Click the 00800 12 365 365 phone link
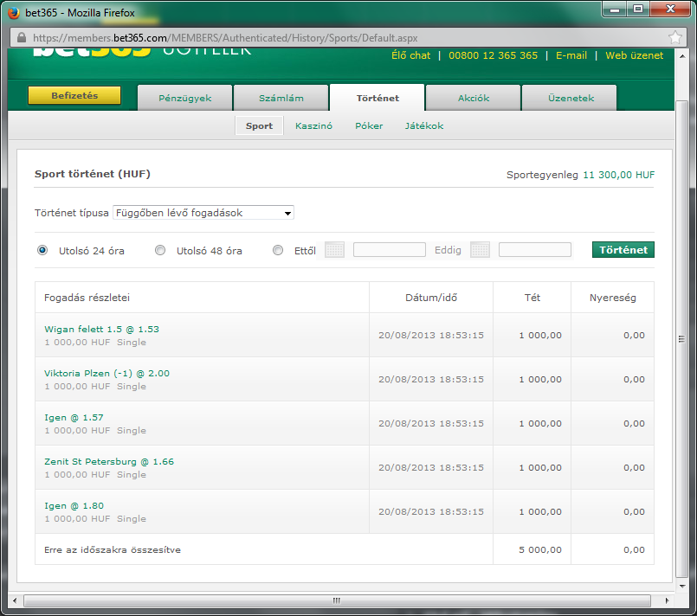 (x=493, y=55)
